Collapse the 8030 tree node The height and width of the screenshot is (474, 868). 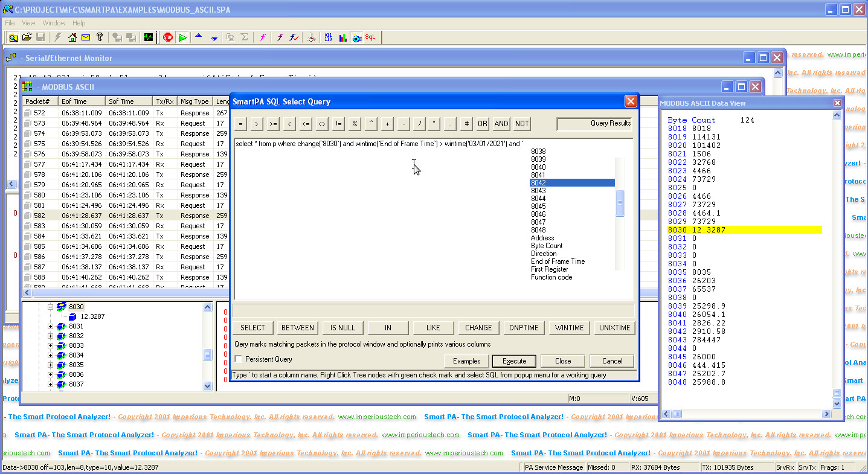(51, 307)
